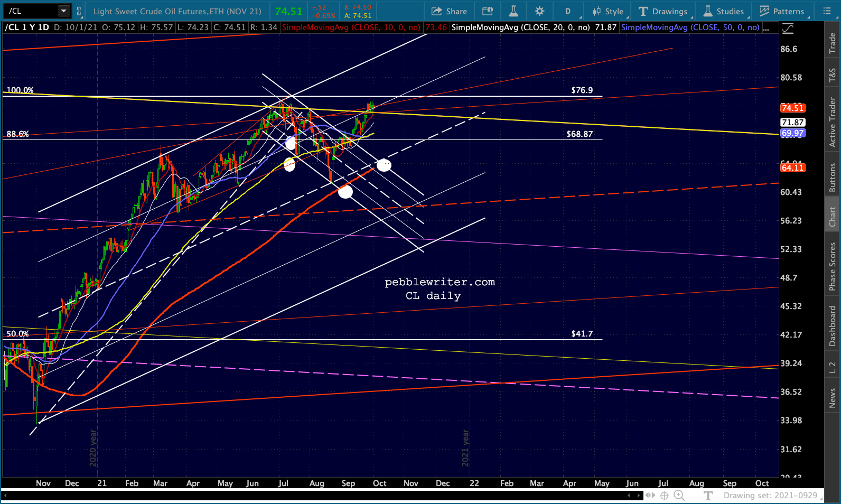Click the 50.0% Fibonacci label
The image size is (841, 504).
[x=18, y=334]
